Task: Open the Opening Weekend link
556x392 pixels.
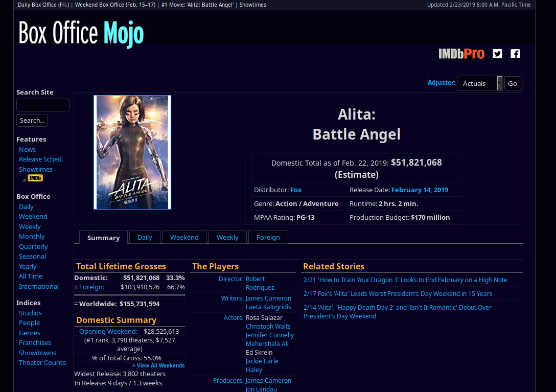Action: pyautogui.click(x=108, y=331)
